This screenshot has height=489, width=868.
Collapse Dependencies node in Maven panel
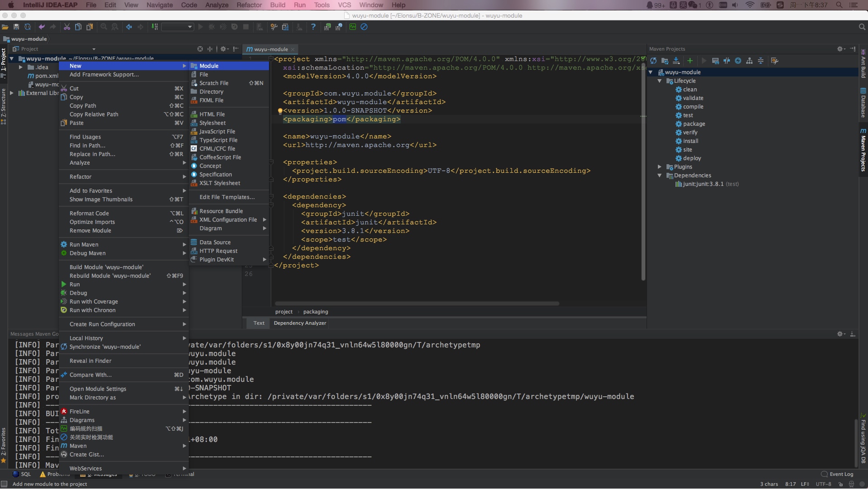pyautogui.click(x=660, y=176)
